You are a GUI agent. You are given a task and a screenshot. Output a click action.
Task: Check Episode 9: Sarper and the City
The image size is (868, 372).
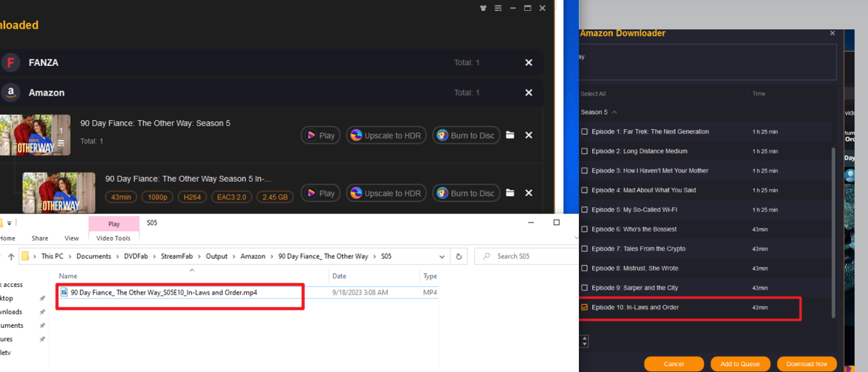pyautogui.click(x=584, y=288)
